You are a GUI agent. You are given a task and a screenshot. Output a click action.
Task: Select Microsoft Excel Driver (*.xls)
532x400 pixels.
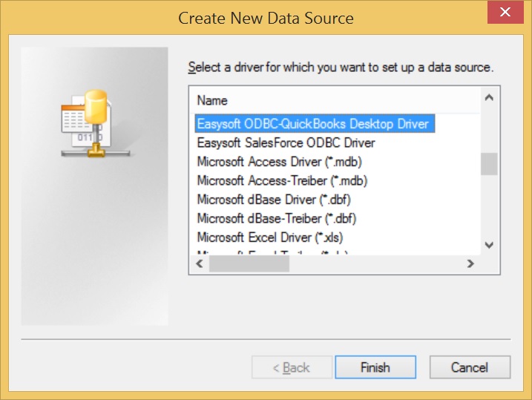point(270,237)
